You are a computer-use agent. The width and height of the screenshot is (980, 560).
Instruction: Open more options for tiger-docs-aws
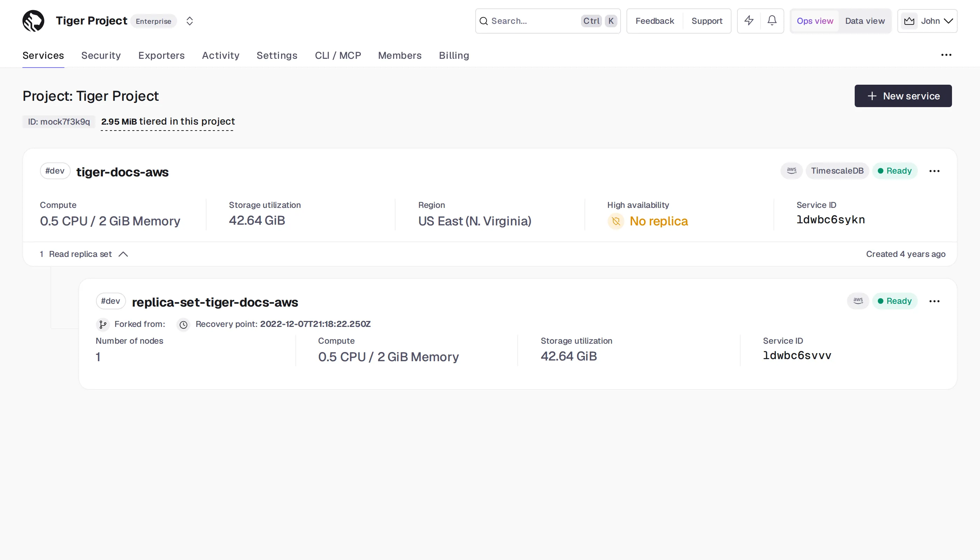[x=934, y=171]
